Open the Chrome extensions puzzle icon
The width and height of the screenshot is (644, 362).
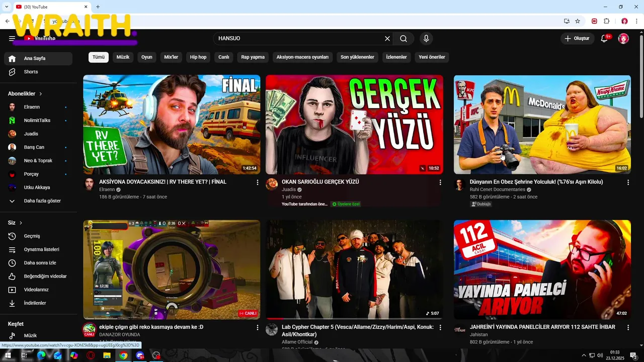tap(606, 21)
